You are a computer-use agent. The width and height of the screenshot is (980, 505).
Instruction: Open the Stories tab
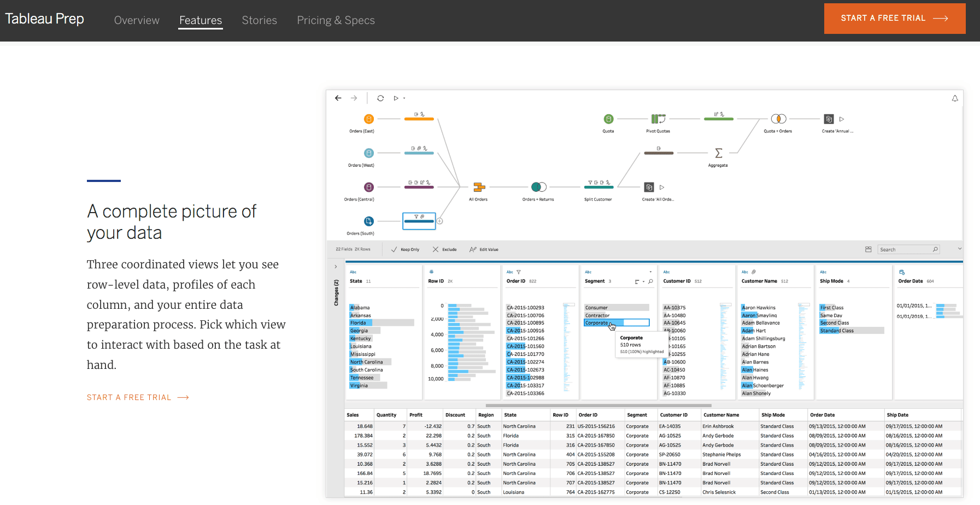[260, 20]
